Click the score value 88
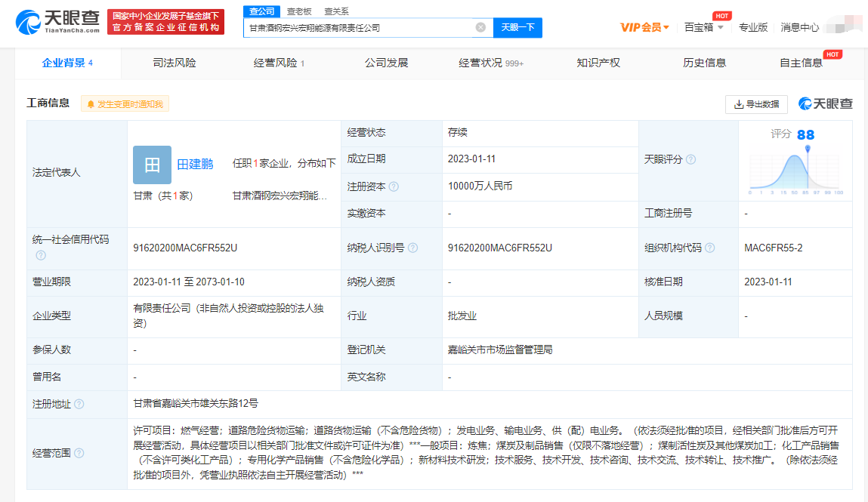The height and width of the screenshot is (502, 868). pyautogui.click(x=805, y=134)
